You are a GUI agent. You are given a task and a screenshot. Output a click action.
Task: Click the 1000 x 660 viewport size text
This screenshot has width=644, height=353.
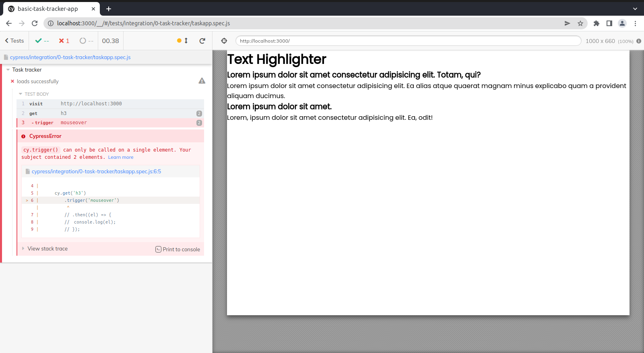pos(600,41)
